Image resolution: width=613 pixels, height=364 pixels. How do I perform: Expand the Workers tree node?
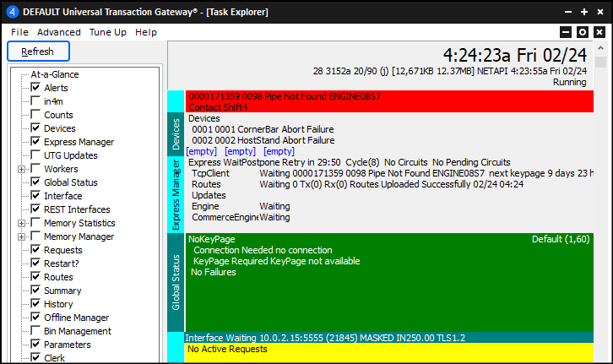[21, 169]
